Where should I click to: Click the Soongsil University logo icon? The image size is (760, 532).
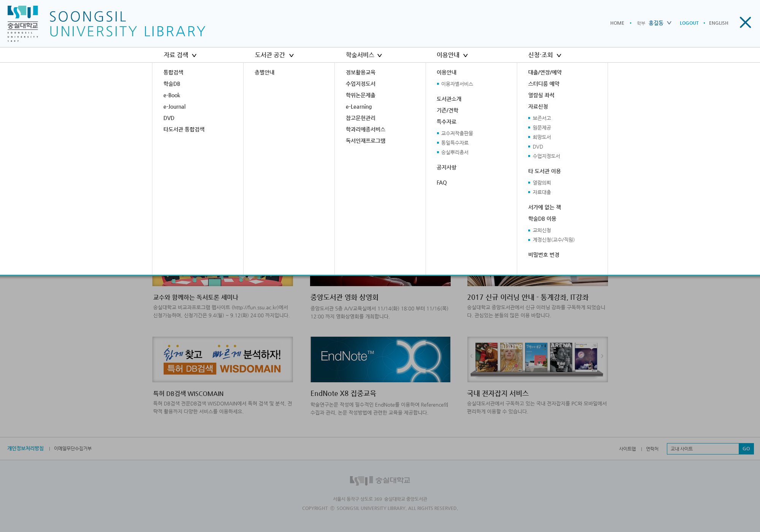(23, 24)
